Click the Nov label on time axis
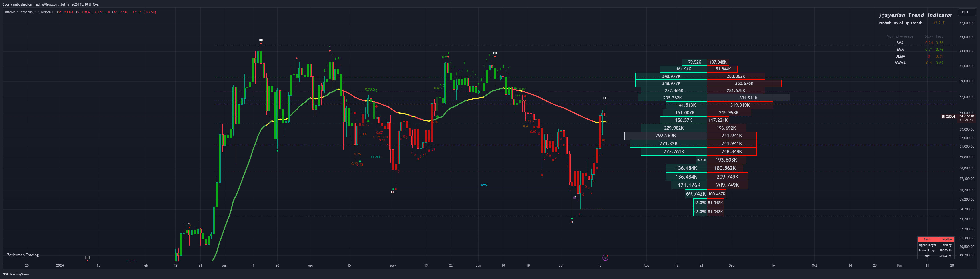Screen dimensions: 980x279 pos(900,265)
